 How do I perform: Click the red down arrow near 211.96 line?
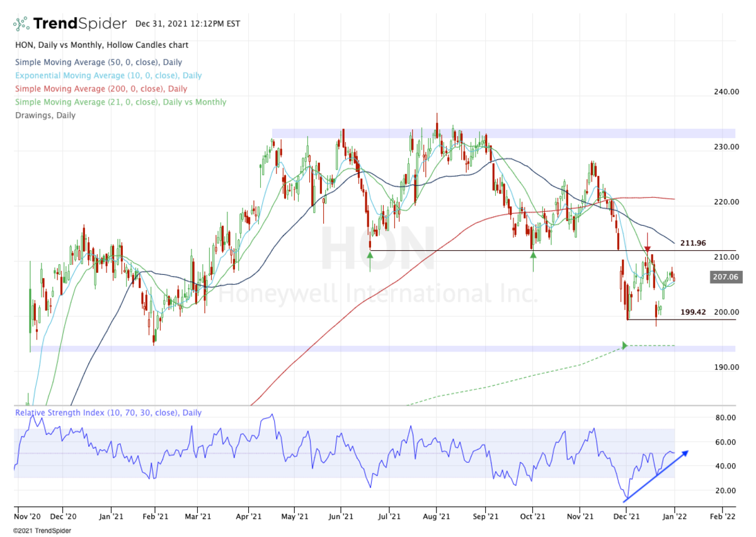647,250
